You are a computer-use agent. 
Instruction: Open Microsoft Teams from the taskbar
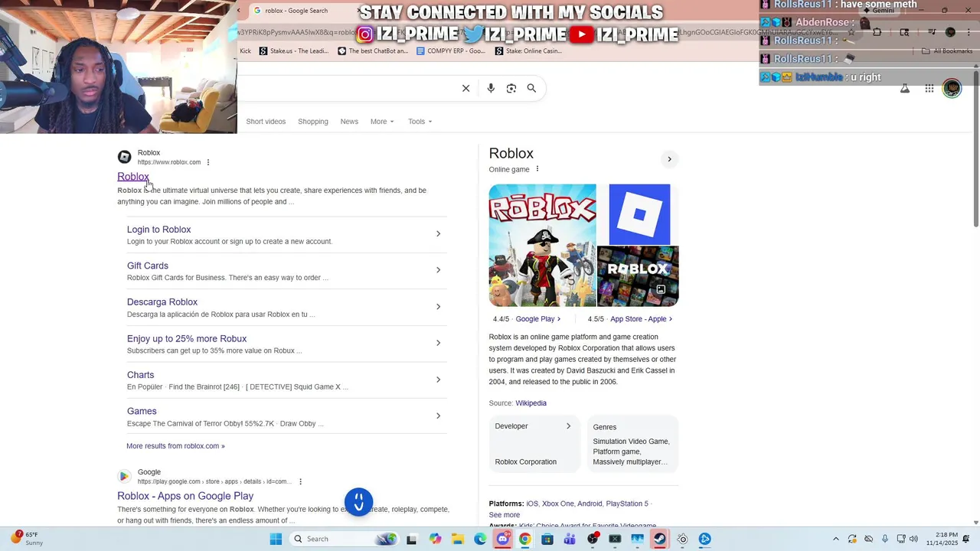570,539
